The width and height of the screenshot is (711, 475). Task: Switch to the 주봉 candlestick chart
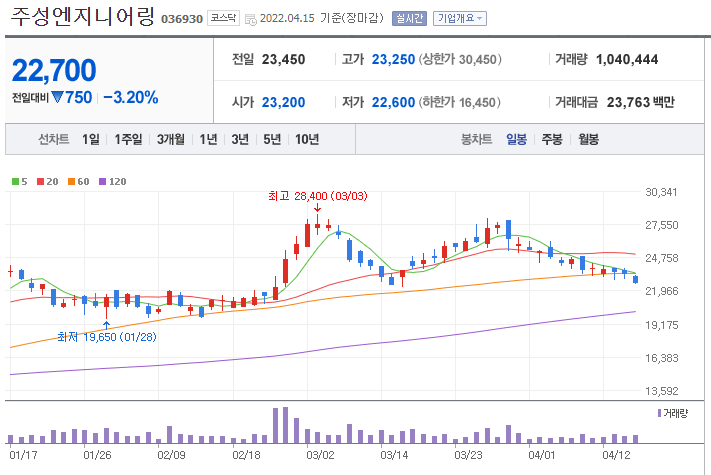click(x=552, y=139)
